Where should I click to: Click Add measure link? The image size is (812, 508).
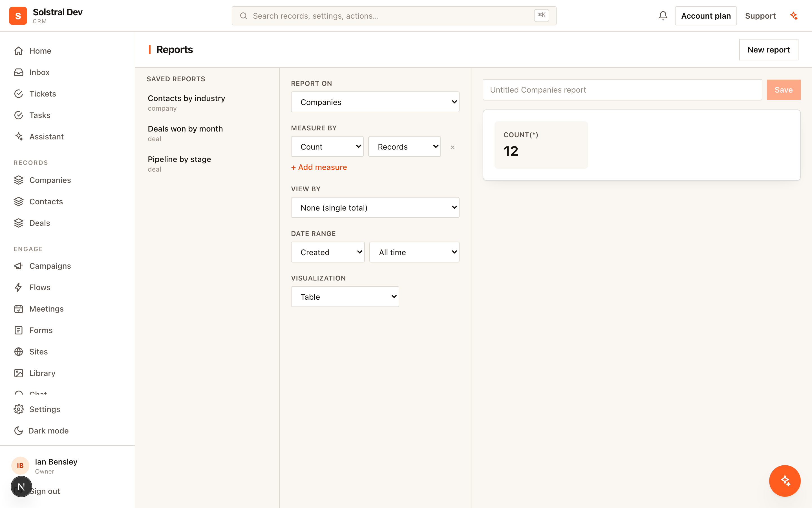tap(319, 167)
